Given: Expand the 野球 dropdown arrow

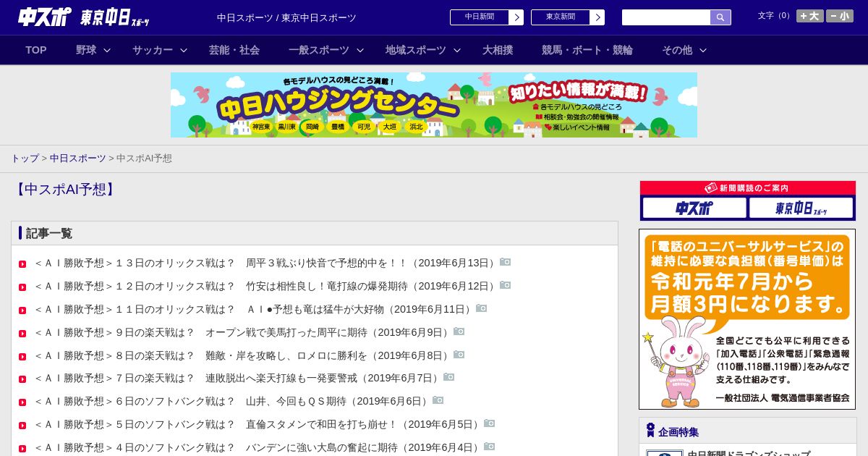Looking at the screenshot, I should [x=107, y=50].
